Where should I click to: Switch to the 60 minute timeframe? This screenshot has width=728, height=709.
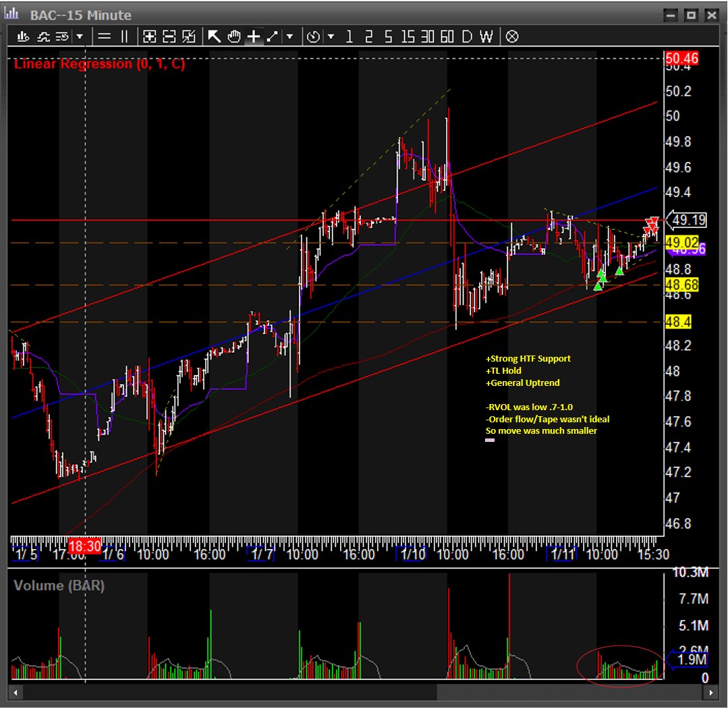(x=447, y=36)
